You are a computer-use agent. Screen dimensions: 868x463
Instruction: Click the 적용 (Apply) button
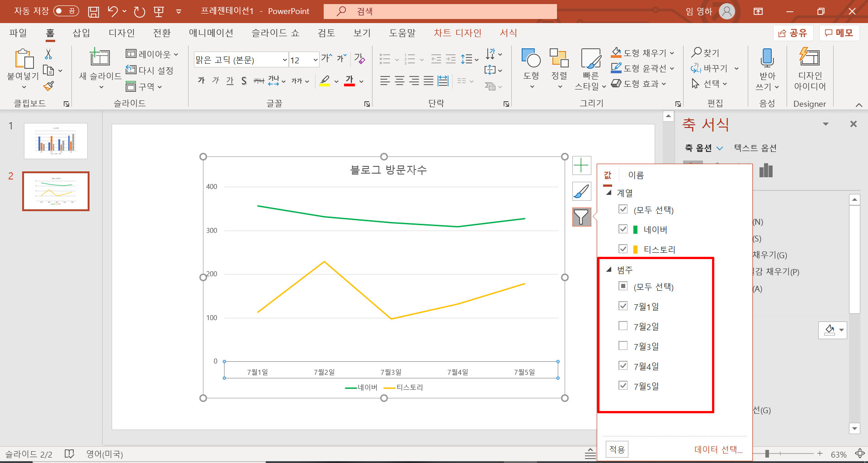point(617,449)
